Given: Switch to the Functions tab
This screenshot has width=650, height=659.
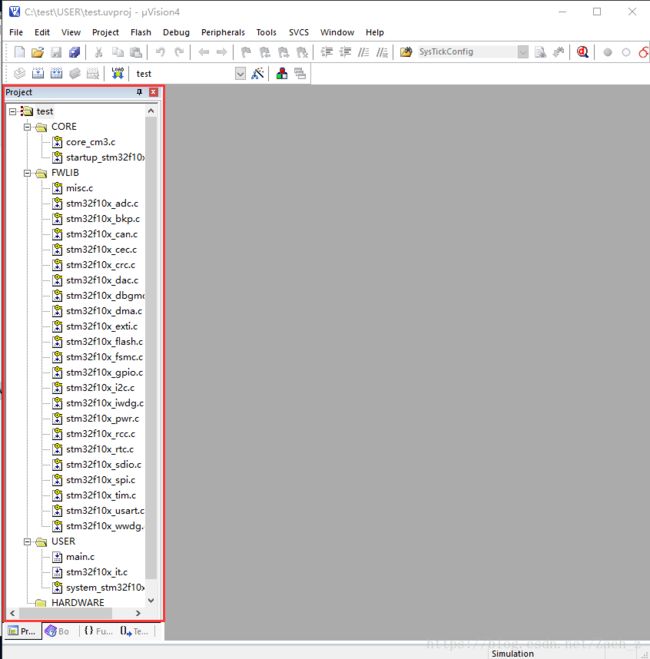Looking at the screenshot, I should pos(98,631).
